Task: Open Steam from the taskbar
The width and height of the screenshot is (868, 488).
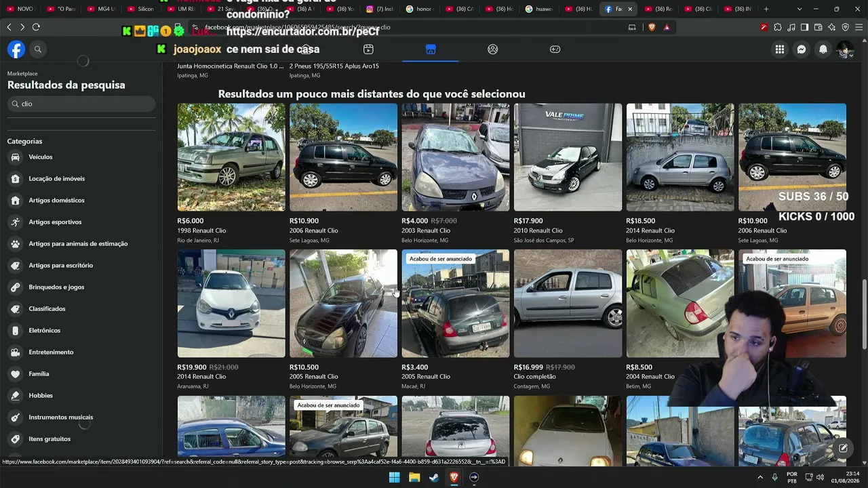Action: coord(434,477)
